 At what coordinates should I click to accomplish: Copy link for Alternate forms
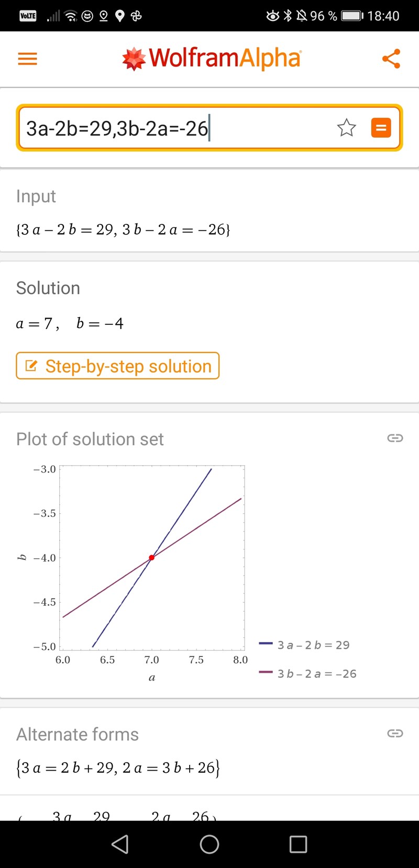tap(395, 733)
